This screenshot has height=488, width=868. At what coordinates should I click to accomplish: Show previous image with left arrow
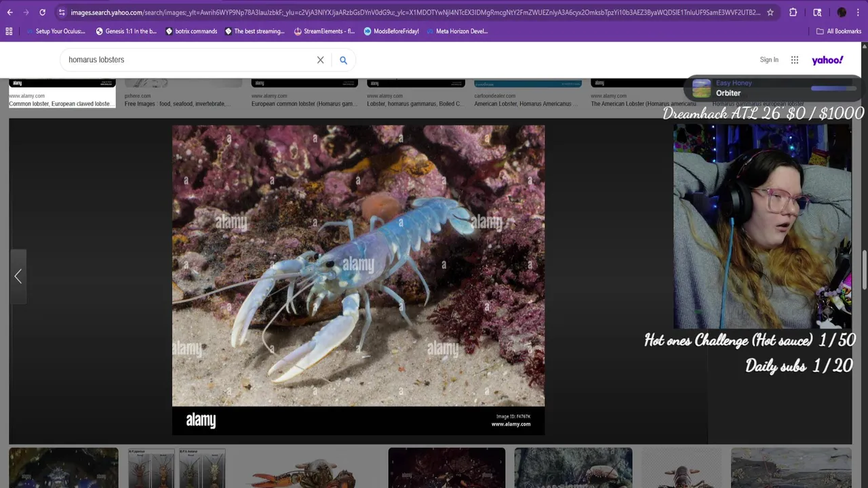click(18, 276)
